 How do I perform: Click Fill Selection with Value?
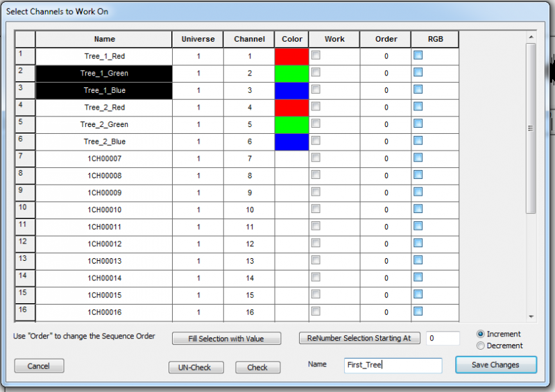pyautogui.click(x=226, y=339)
